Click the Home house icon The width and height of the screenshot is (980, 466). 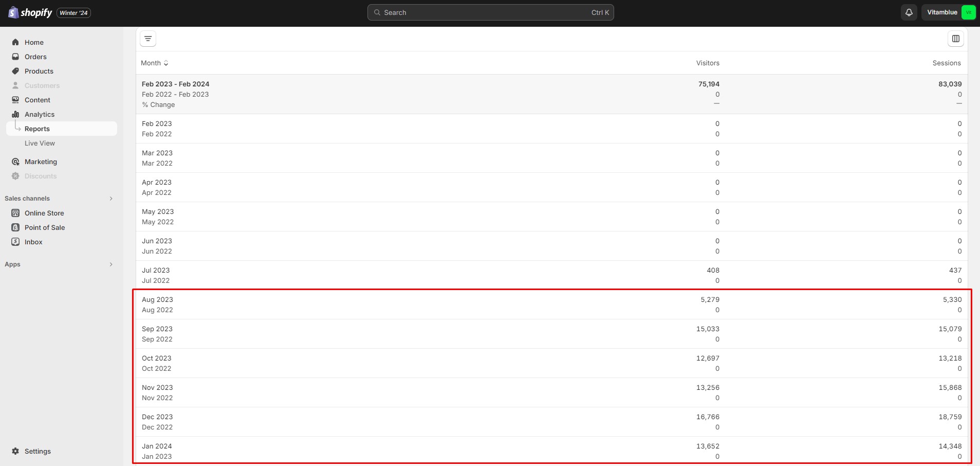tap(15, 42)
